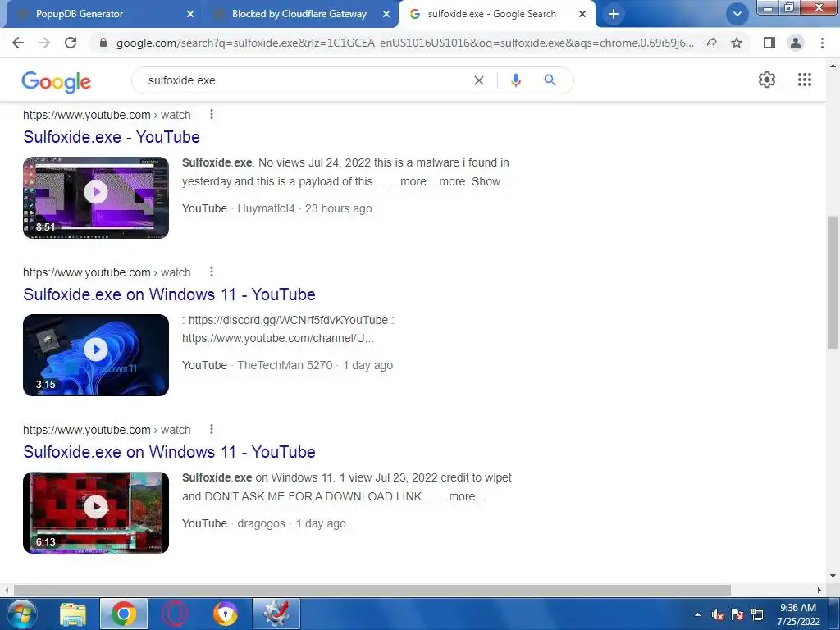
Task: Open the Chrome three-dot menu
Action: click(822, 43)
